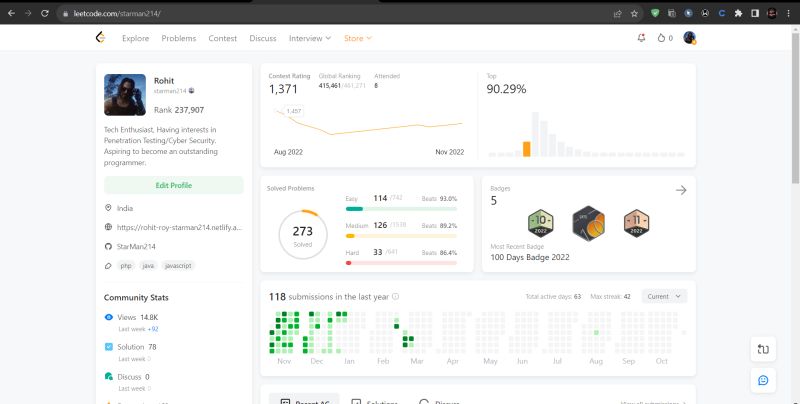Open the notifications bell icon
800x404 pixels.
(x=641, y=38)
